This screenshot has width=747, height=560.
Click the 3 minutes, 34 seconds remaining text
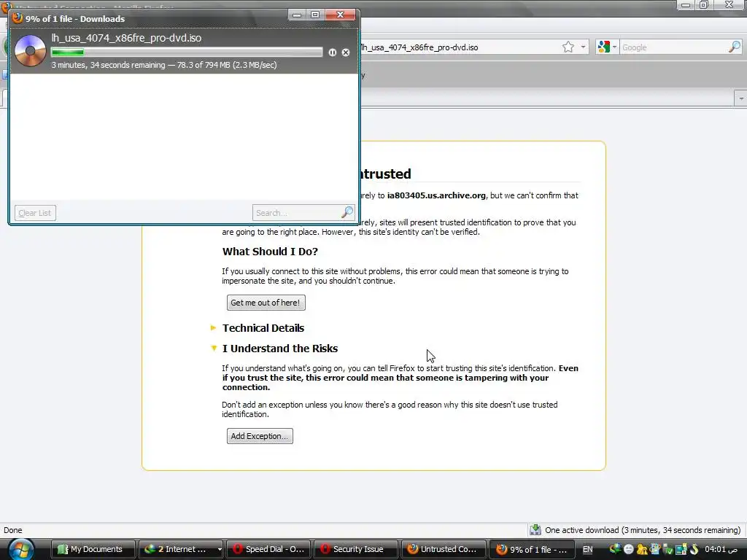click(108, 65)
